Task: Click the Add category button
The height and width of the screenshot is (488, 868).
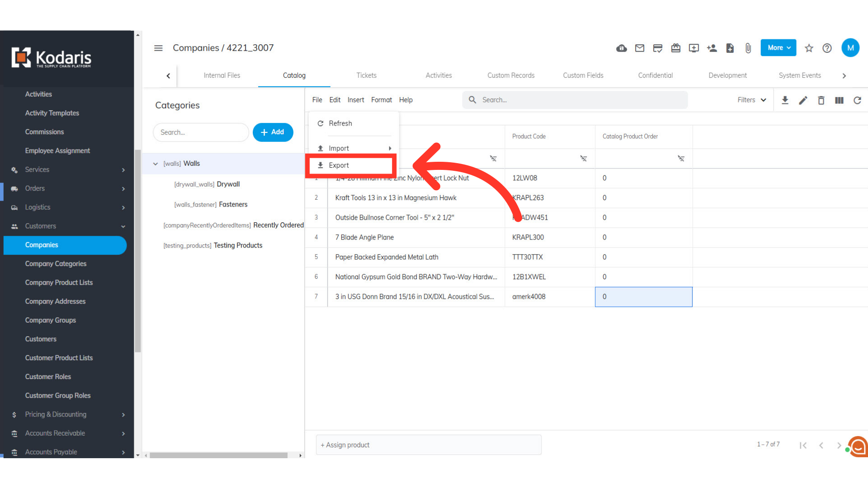Action: click(273, 132)
